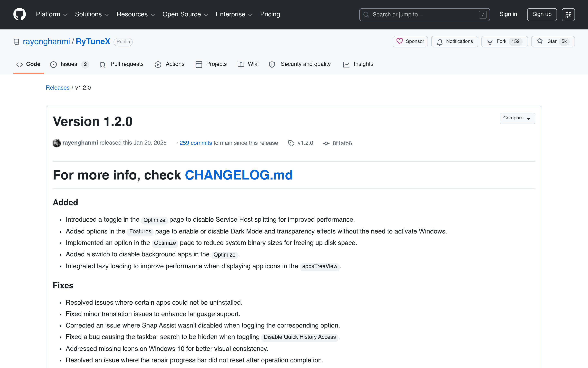Screen dimensions: 588x368
Task: Click the Fork branch icon
Action: [x=490, y=42]
